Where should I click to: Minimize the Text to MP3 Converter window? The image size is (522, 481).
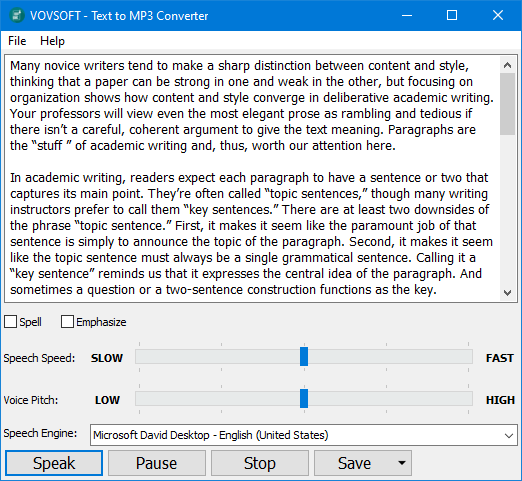[x=407, y=15]
